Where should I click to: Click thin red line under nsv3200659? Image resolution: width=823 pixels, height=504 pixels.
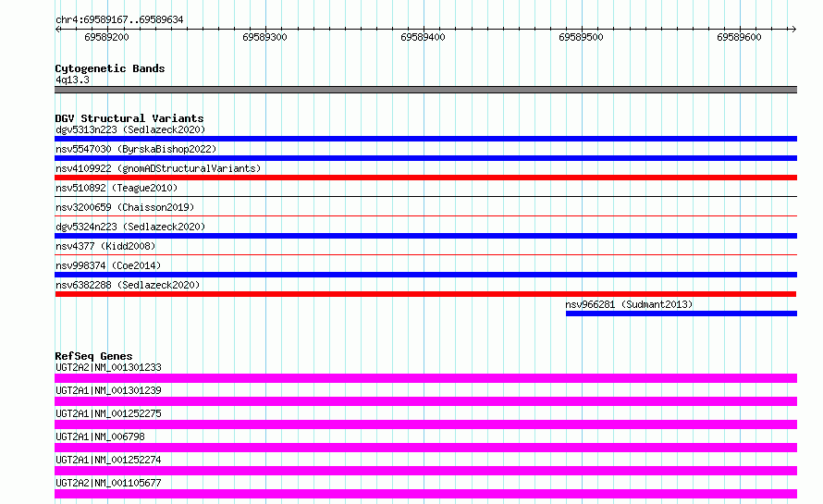[x=425, y=215]
